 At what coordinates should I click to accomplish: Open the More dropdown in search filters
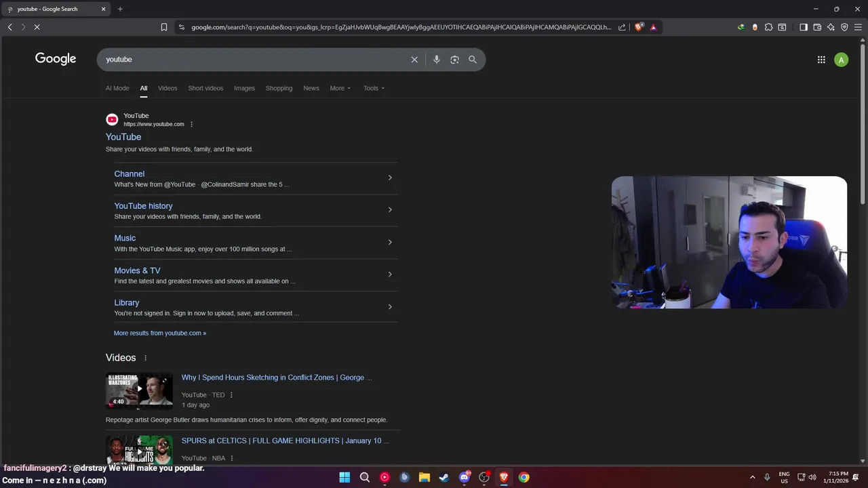tap(340, 88)
